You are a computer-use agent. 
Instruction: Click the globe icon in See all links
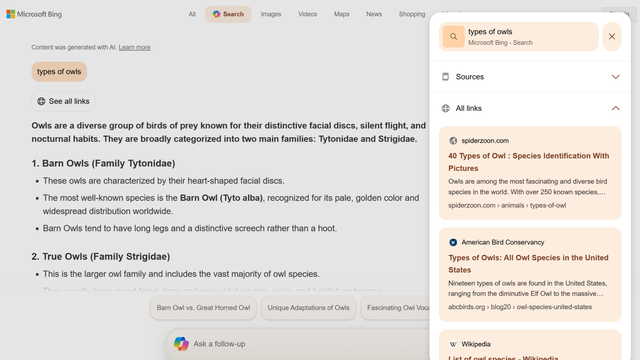tap(41, 101)
